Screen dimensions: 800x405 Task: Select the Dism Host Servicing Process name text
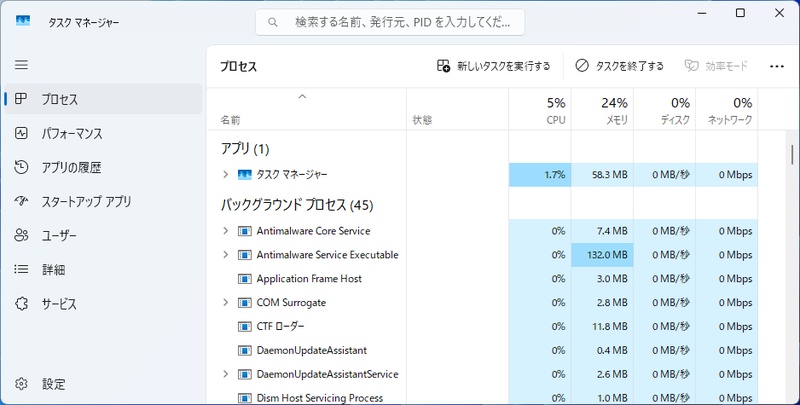point(320,398)
